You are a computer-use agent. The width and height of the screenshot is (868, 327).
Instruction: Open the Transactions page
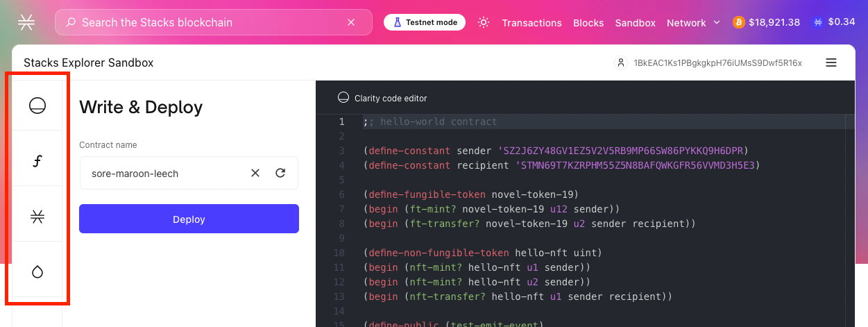click(531, 22)
